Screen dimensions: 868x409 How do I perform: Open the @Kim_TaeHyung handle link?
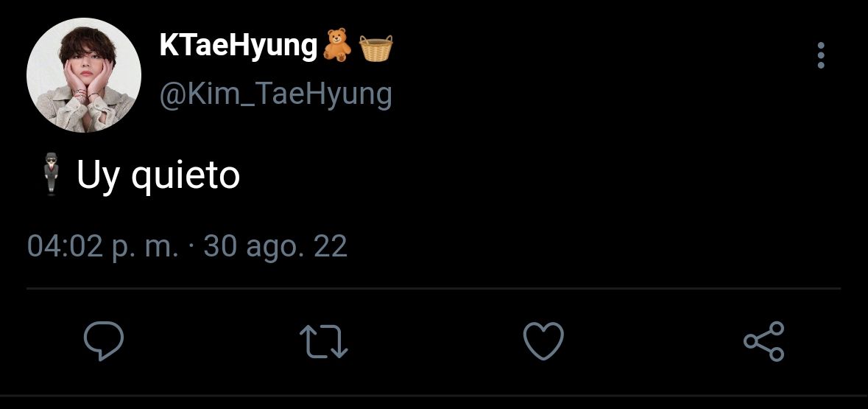click(x=275, y=95)
